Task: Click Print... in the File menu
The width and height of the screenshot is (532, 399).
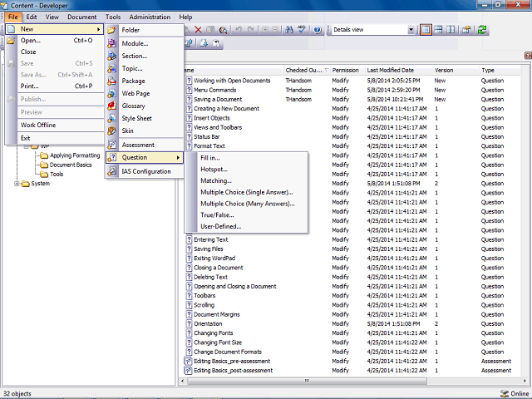Action: 54,86
